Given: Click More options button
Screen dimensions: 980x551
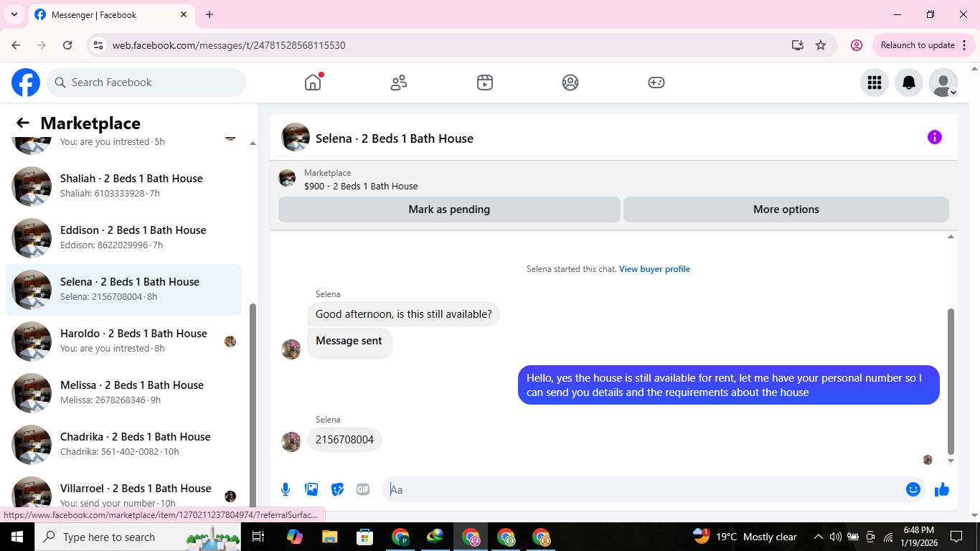Looking at the screenshot, I should point(786,209).
